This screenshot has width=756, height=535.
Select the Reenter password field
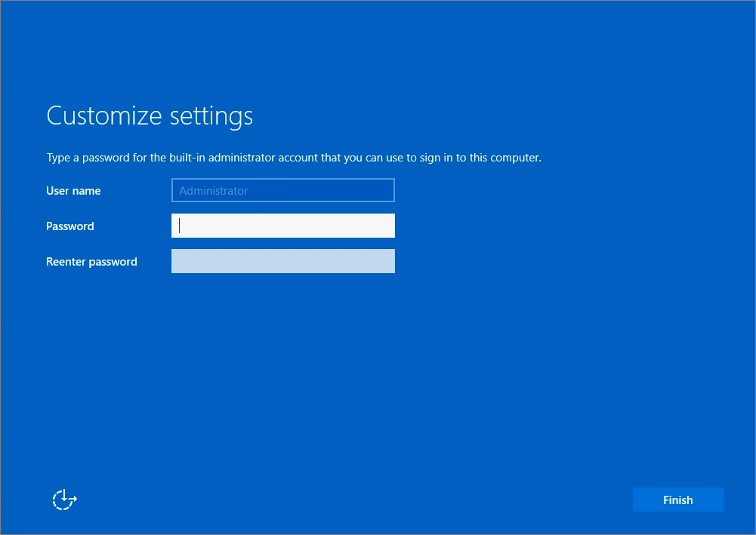[x=283, y=261]
